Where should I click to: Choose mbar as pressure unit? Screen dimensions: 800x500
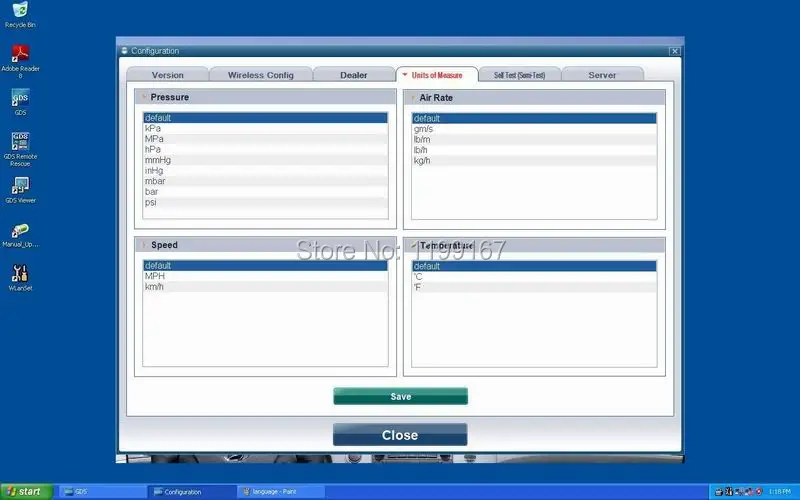point(265,181)
